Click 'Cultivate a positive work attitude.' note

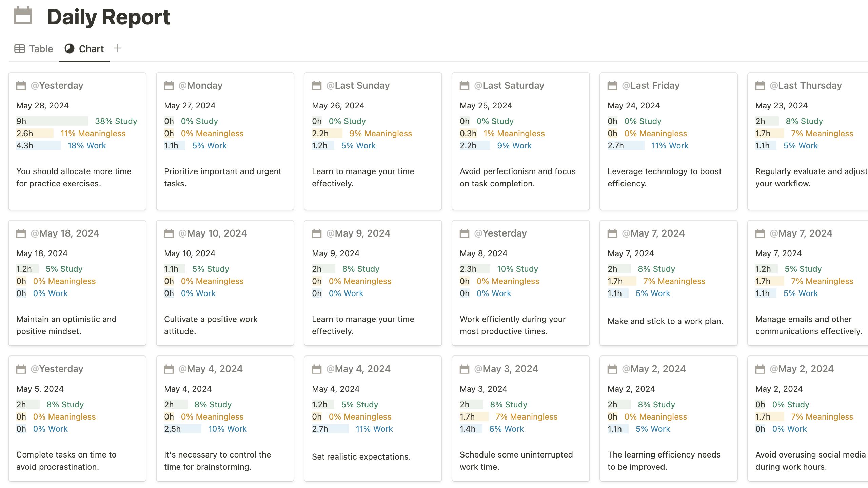[211, 325]
